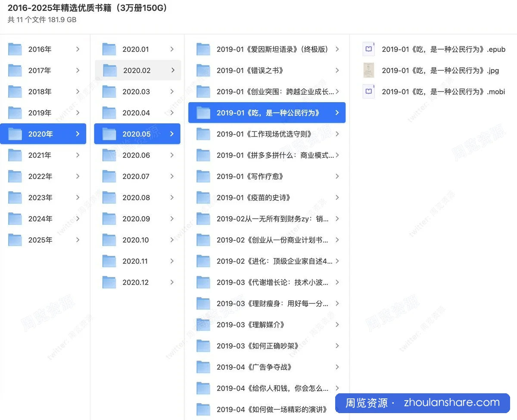Click the 2018年 folder icon
517x420 pixels.
coord(15,91)
